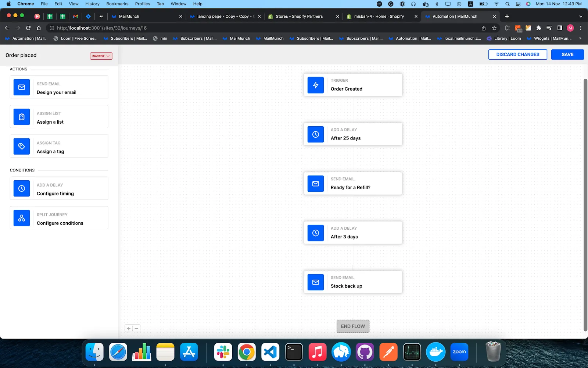The image size is (588, 368).
Task: Open the INACTIVE status dropdown
Action: (101, 56)
